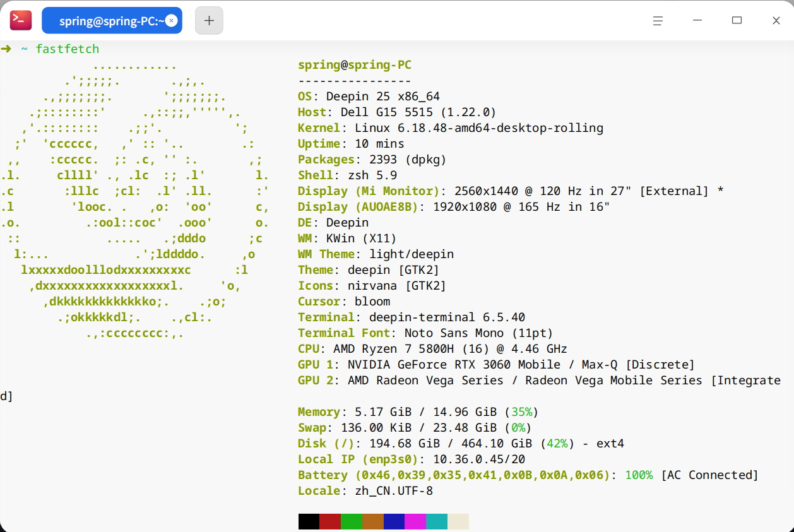The image size is (794, 532).
Task: Select the spring@spring-PC tab
Action: (x=112, y=21)
